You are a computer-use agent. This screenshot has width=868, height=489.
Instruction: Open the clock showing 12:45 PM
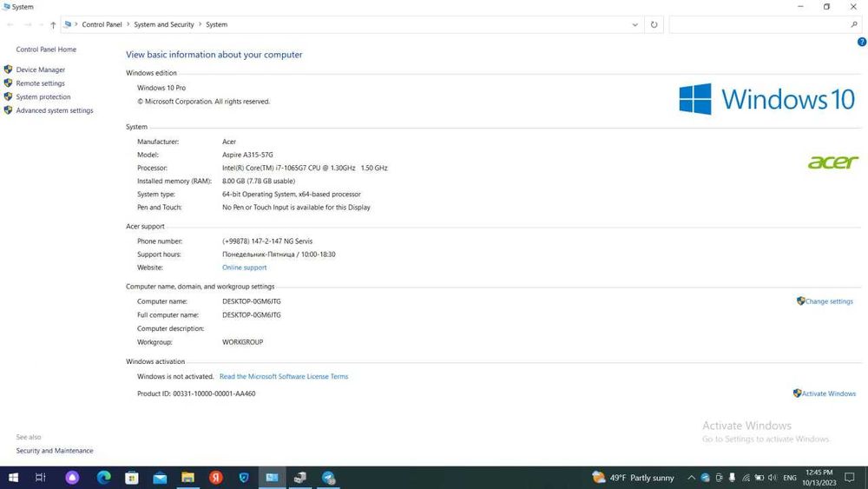819,478
